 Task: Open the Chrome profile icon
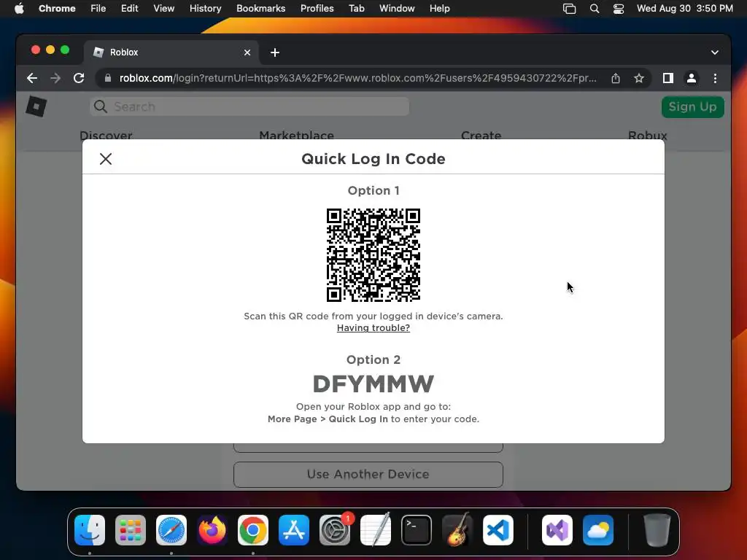(x=692, y=78)
